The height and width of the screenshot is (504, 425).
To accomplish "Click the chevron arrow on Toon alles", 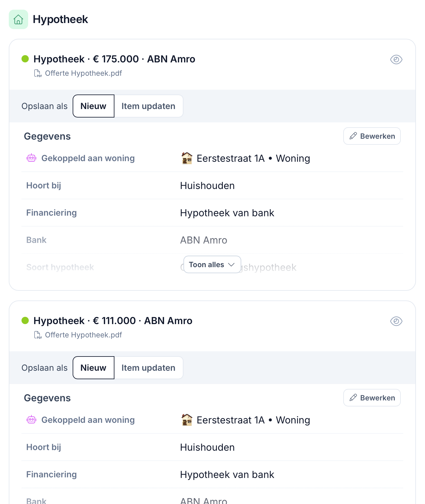I will point(231,265).
